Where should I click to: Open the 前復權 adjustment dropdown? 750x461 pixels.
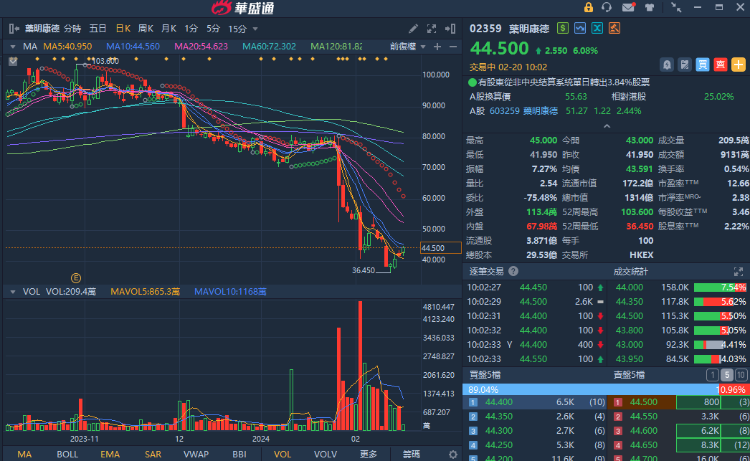click(x=408, y=46)
